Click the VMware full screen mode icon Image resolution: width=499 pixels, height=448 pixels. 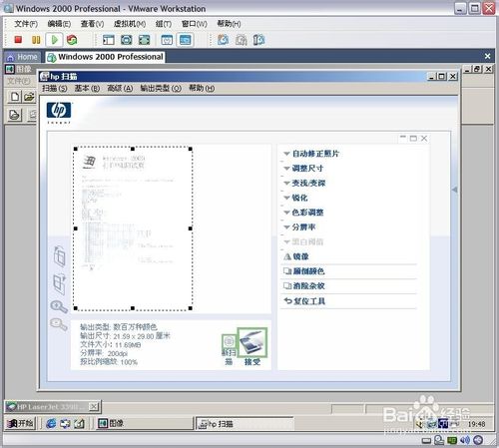[x=144, y=40]
